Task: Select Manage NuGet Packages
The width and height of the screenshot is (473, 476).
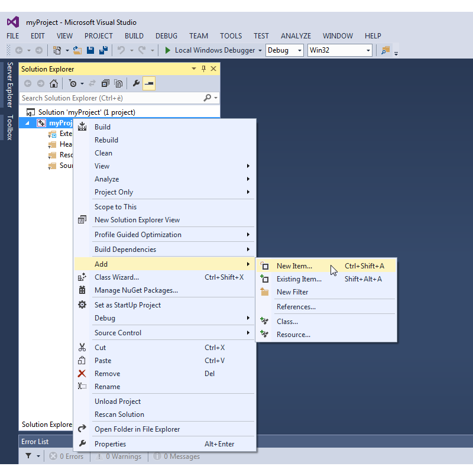Action: pyautogui.click(x=165, y=290)
